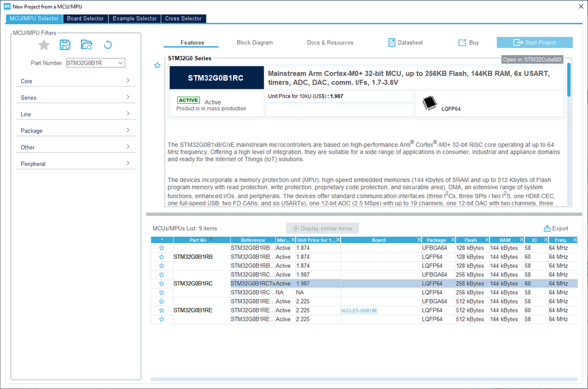Viewport: 588px width, 389px height.
Task: Open the Docs & Resources tab
Action: pyautogui.click(x=330, y=42)
